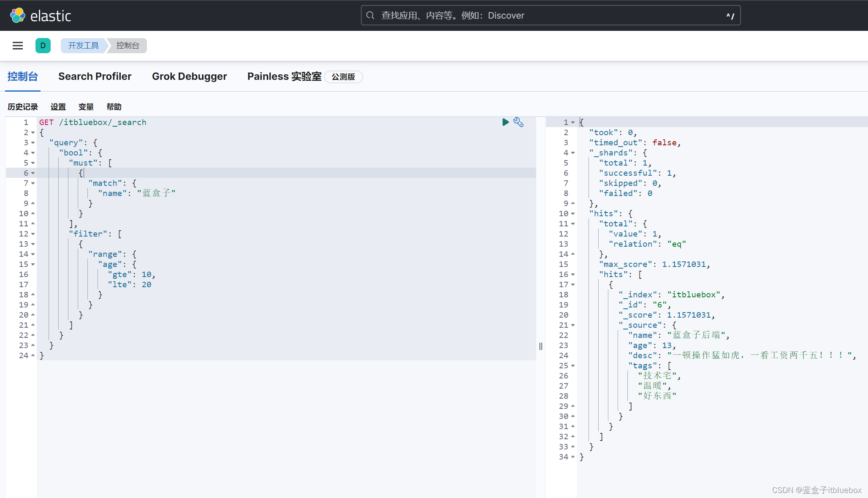Viewport: 868px width, 498px height.
Task: Click the pane resize handle icon
Action: 541,346
